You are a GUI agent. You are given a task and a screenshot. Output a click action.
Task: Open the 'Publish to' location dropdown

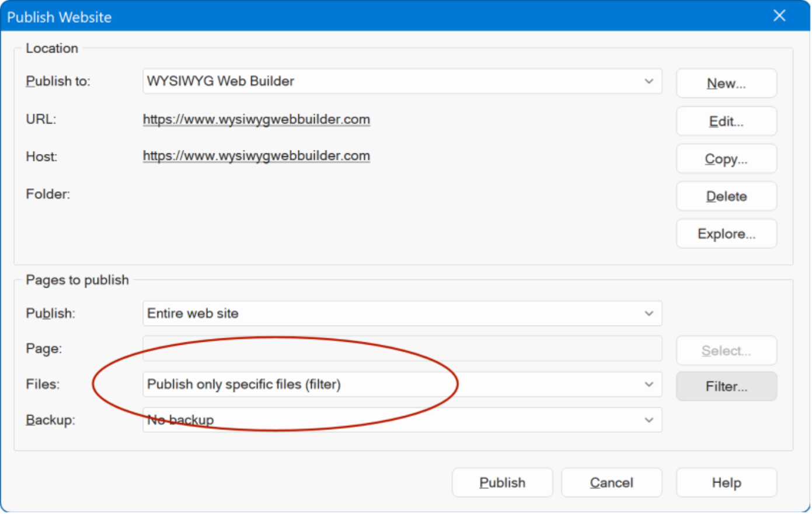coord(402,81)
